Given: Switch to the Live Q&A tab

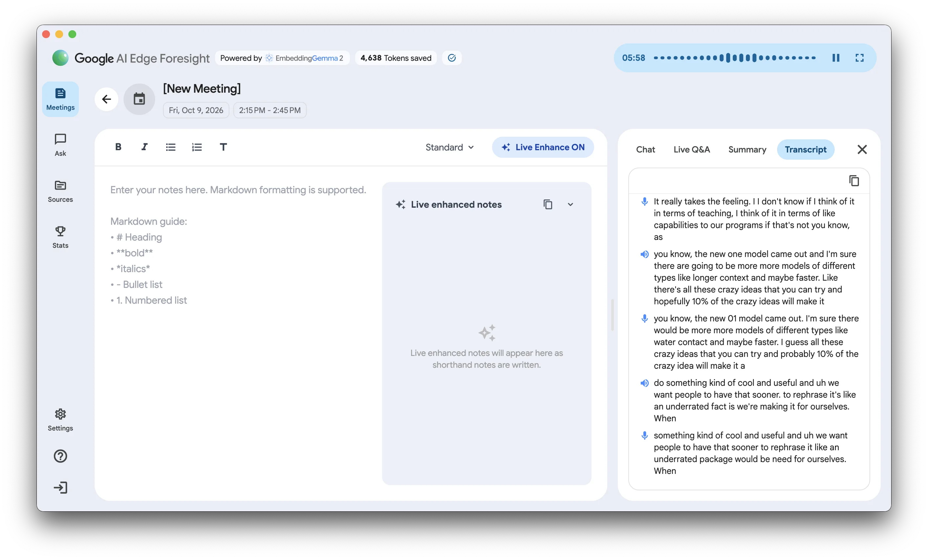Looking at the screenshot, I should [692, 150].
